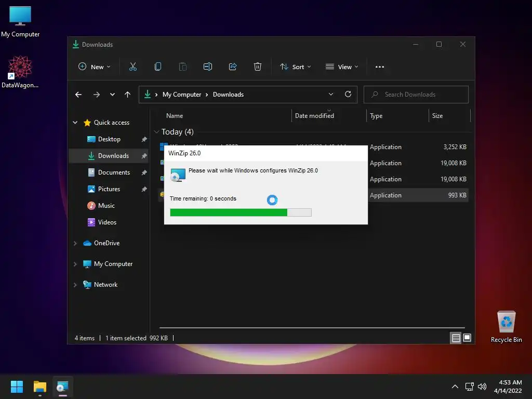Open recent locations dropdown arrow

[112, 95]
